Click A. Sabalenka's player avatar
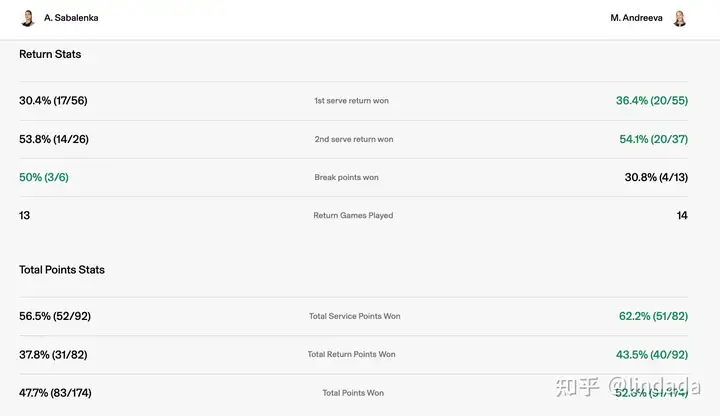Image resolution: width=720 pixels, height=416 pixels. tap(28, 18)
